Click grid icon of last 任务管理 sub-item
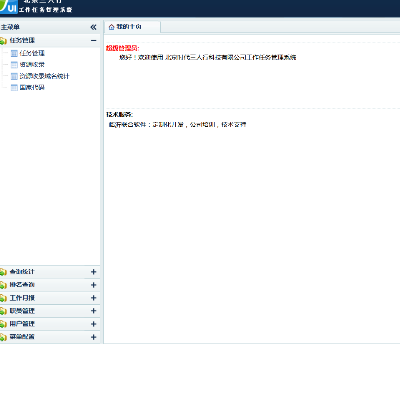Screen dimensions: 400x400 click(14, 88)
